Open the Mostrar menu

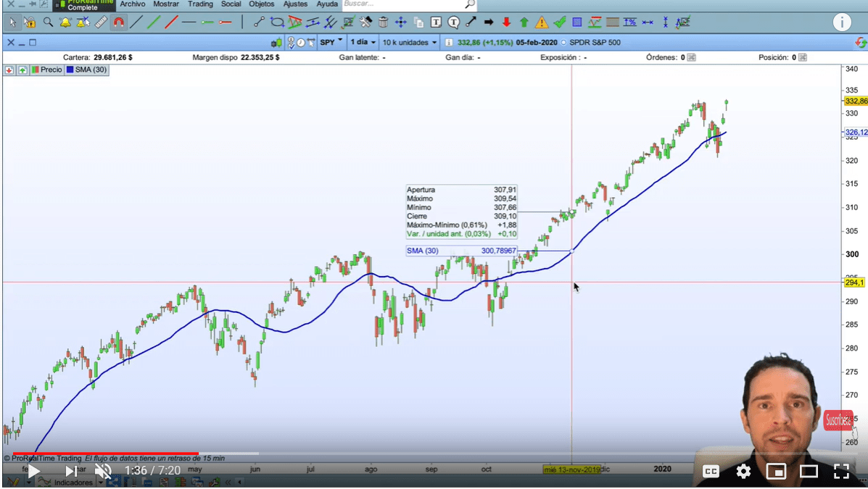click(x=166, y=4)
